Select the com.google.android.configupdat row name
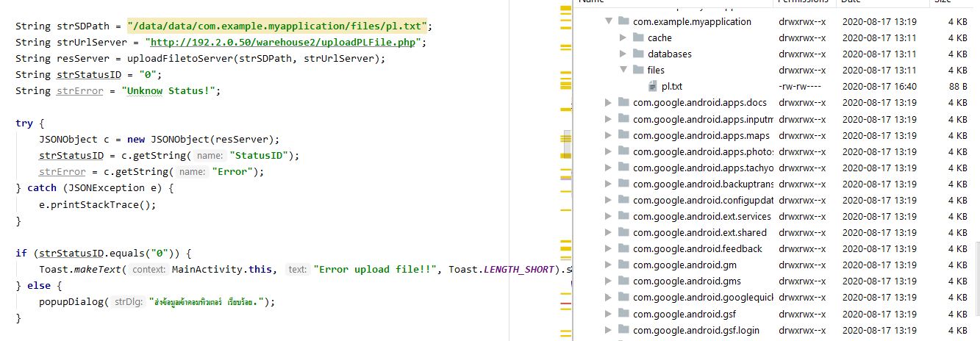 click(704, 200)
